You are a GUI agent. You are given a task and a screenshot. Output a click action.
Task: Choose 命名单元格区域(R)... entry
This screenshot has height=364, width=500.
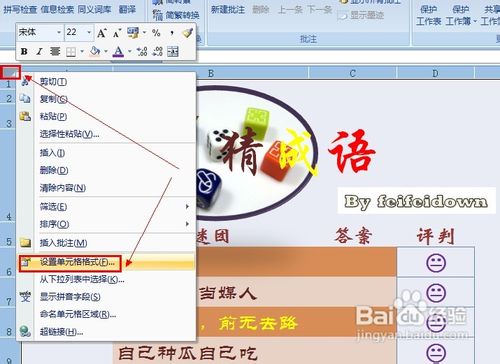click(106, 314)
